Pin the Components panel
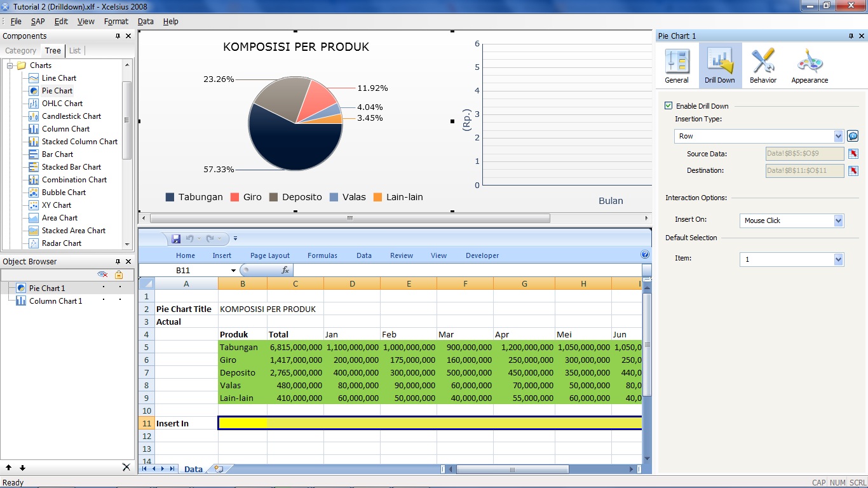Screen dimensions: 868x488 118,36
